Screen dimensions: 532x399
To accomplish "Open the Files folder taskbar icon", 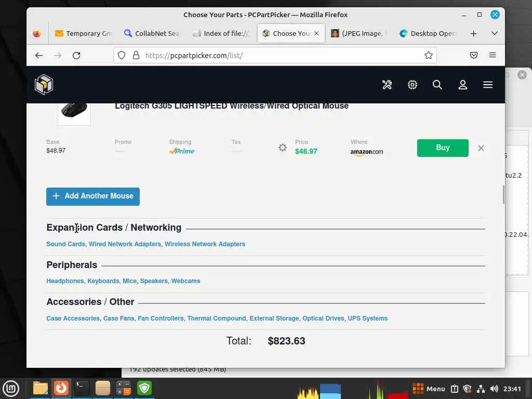I will (41, 388).
